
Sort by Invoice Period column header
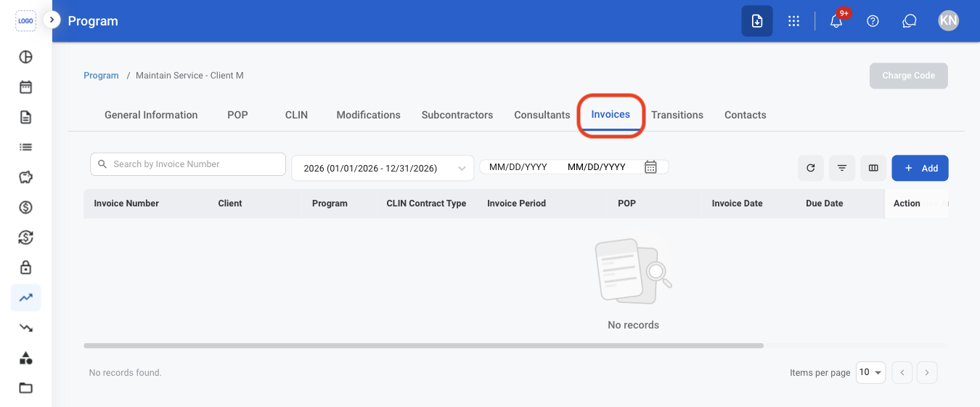click(516, 203)
